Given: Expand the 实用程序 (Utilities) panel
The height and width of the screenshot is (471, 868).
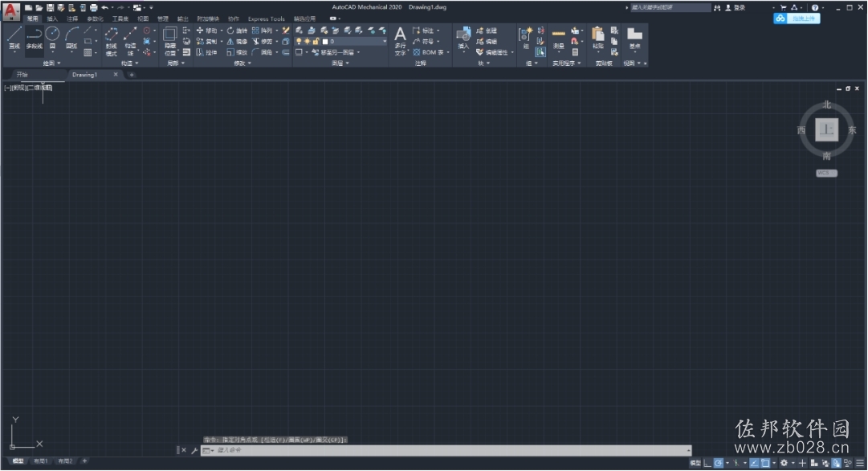Looking at the screenshot, I should [566, 63].
